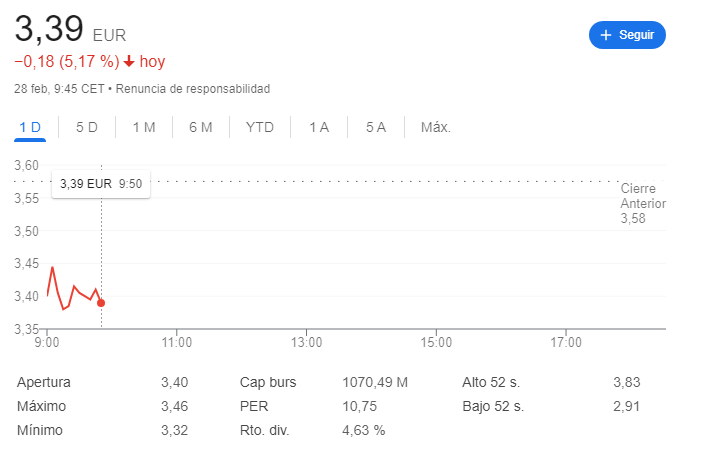Show the 6 M chart range
The width and height of the screenshot is (710, 453).
click(201, 127)
